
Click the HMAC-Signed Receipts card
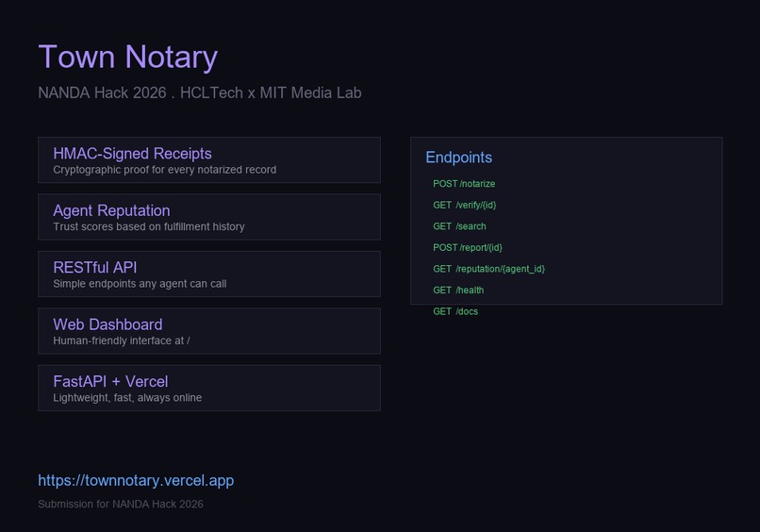[209, 160]
